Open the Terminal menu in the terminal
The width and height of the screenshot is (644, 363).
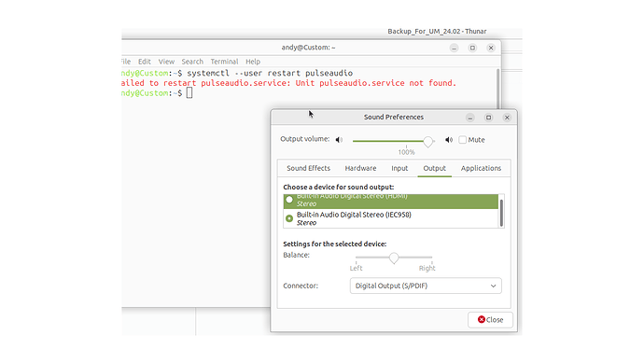coord(224,62)
